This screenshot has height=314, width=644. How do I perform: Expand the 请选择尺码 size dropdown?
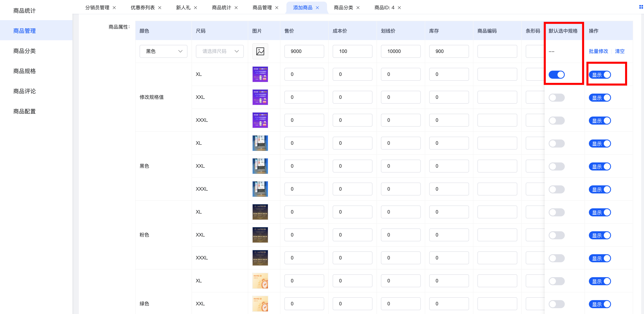click(x=219, y=51)
